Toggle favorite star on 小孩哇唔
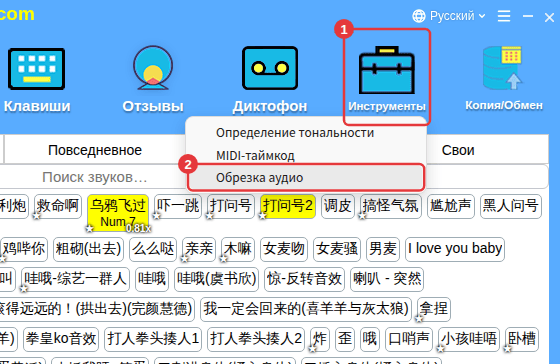The height and width of the screenshot is (364, 560). coord(440,349)
